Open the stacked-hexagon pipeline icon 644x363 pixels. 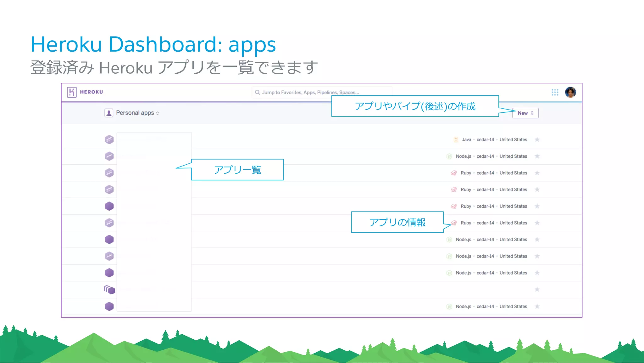109,290
